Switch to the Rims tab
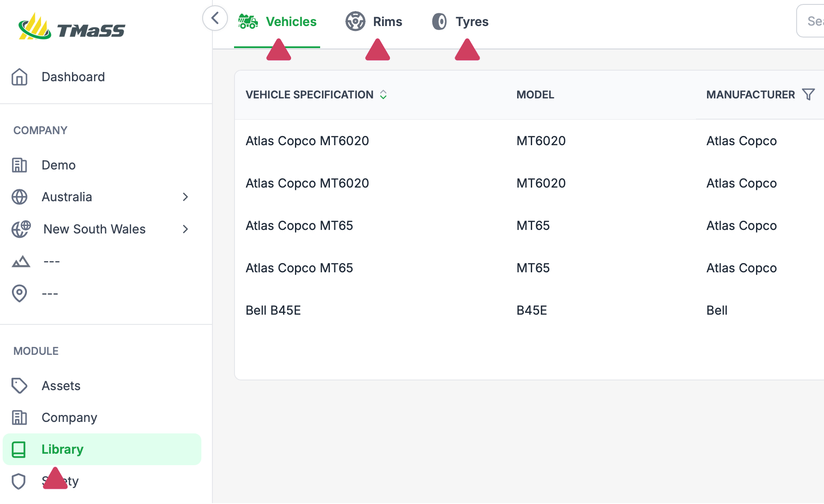 click(374, 22)
